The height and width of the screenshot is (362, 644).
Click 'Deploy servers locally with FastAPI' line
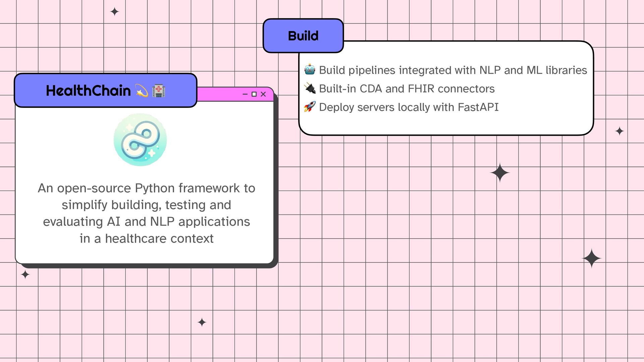(x=409, y=107)
